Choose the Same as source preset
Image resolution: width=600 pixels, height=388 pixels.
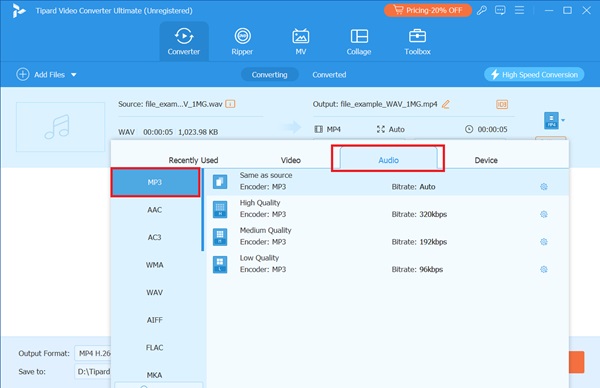click(388, 182)
